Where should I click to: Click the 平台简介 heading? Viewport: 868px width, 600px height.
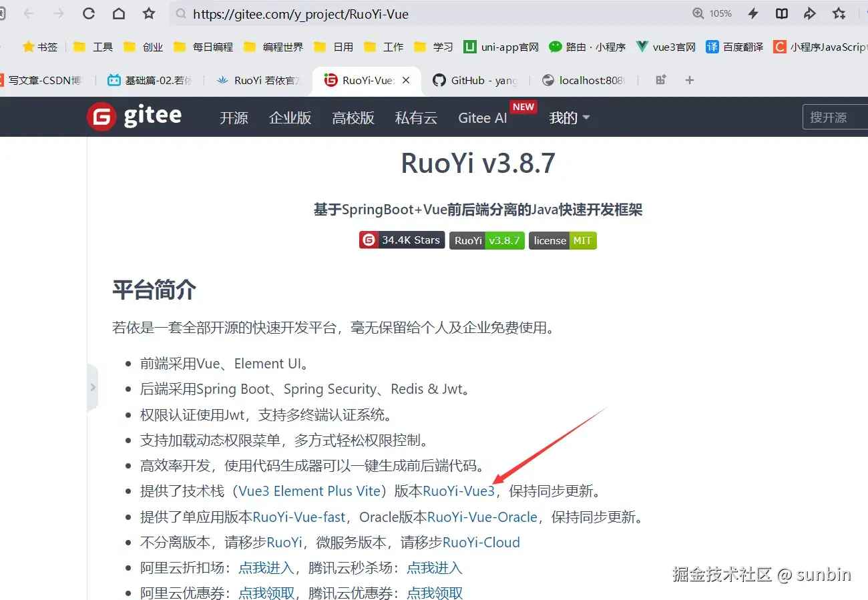(154, 290)
